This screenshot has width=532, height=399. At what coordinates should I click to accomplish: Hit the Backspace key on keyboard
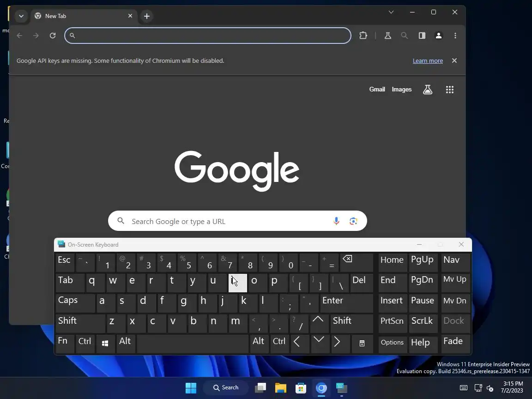click(x=357, y=263)
